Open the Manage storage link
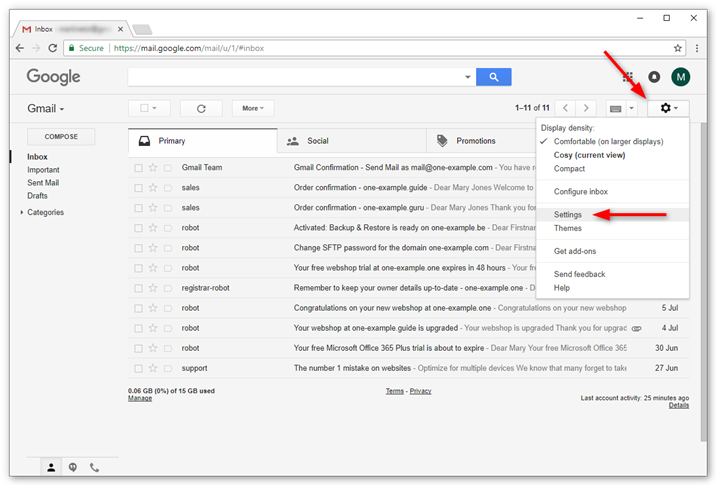The image size is (716, 485). (140, 398)
